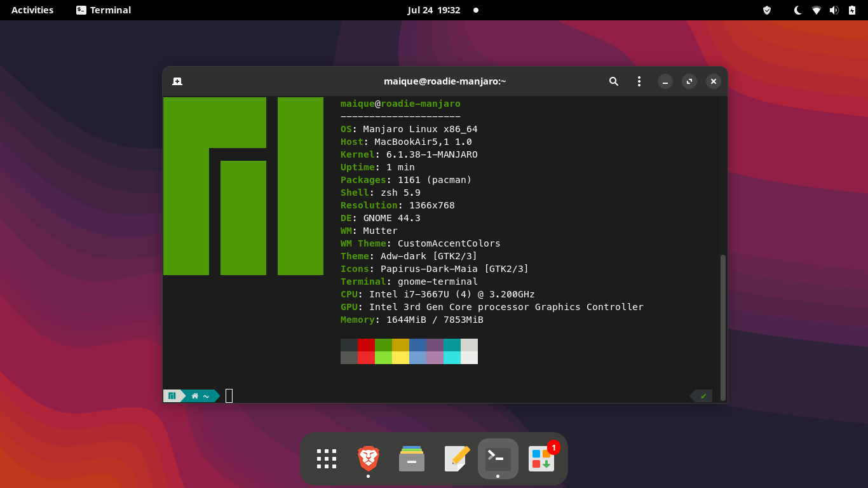Open the text editor from dock
This screenshot has height=488, width=868.
(x=456, y=459)
